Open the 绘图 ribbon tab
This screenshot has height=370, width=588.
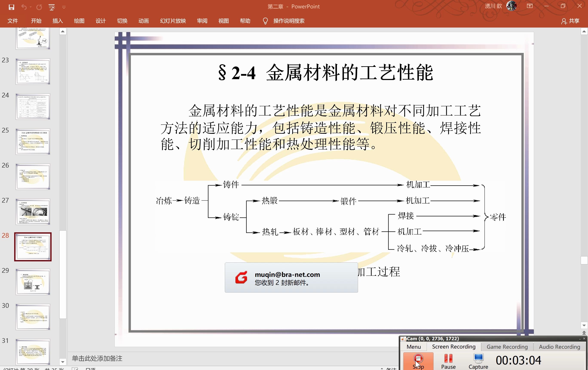click(x=79, y=21)
